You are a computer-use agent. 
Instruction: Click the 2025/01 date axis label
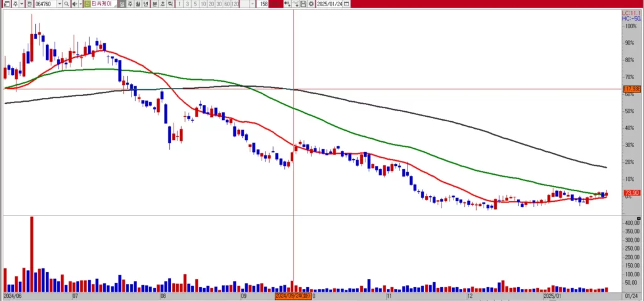552,296
